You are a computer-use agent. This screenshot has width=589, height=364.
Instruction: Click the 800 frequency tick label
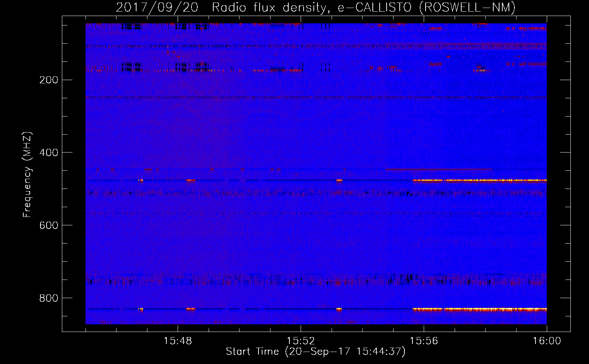click(49, 298)
